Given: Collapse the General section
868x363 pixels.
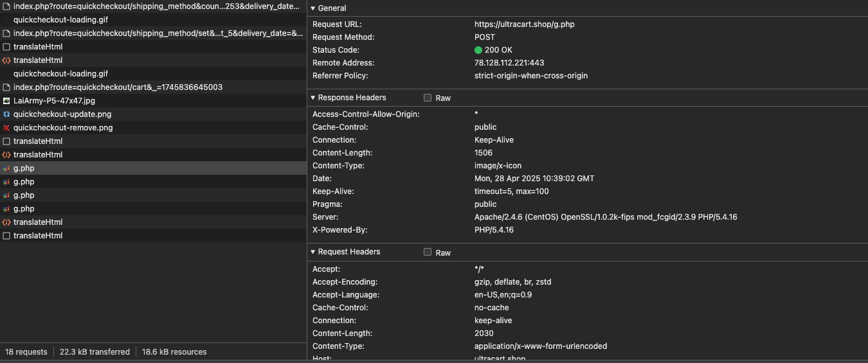Looking at the screenshot, I should 313,8.
